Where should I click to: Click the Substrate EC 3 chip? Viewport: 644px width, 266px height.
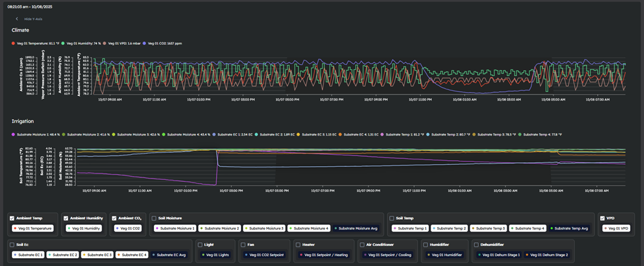[96, 255]
